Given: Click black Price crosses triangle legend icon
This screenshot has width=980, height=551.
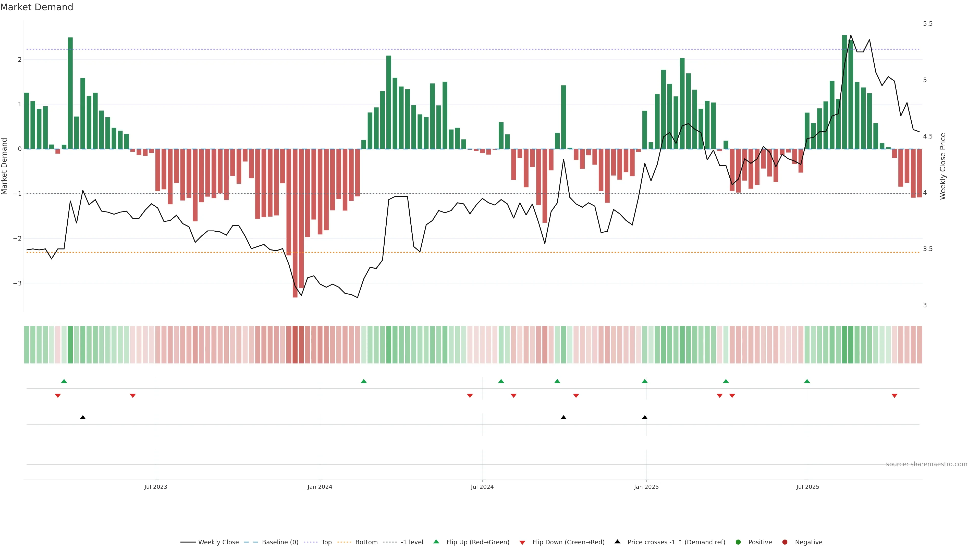Looking at the screenshot, I should 617,542.
